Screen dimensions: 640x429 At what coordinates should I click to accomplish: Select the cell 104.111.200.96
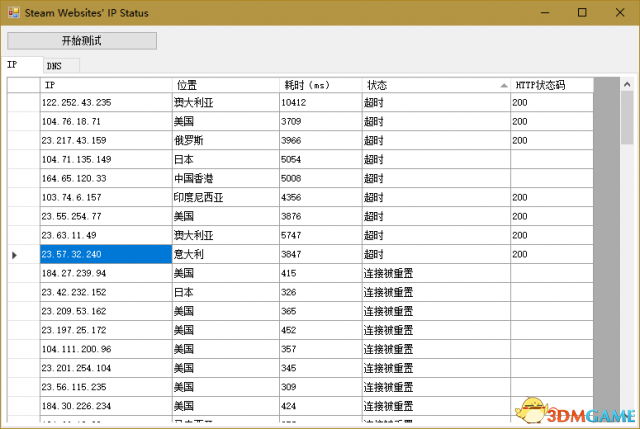click(106, 349)
